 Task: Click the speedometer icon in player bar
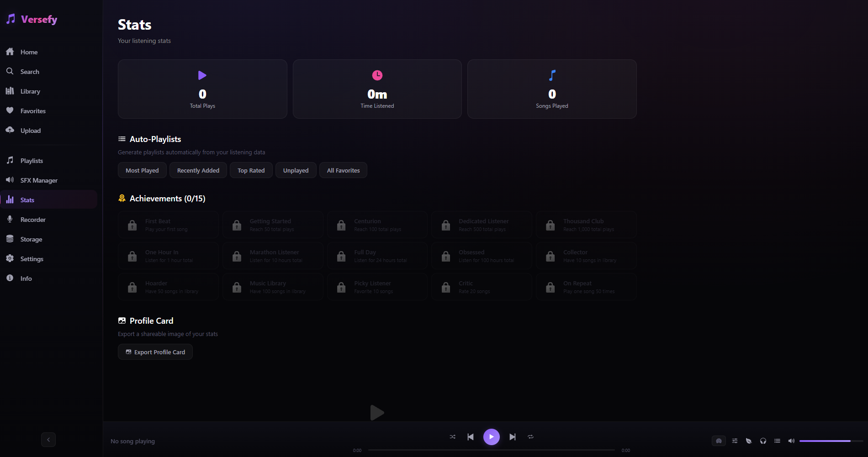point(719,441)
